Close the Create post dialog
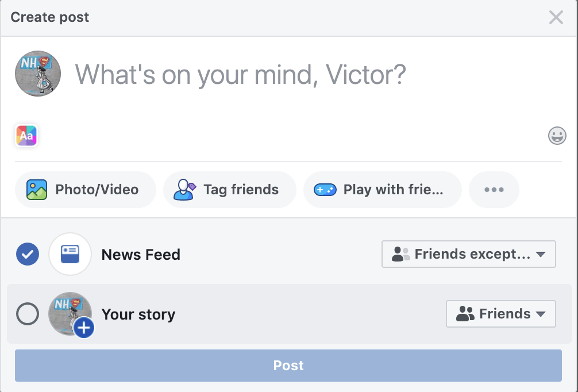This screenshot has width=578, height=392. pos(556,17)
